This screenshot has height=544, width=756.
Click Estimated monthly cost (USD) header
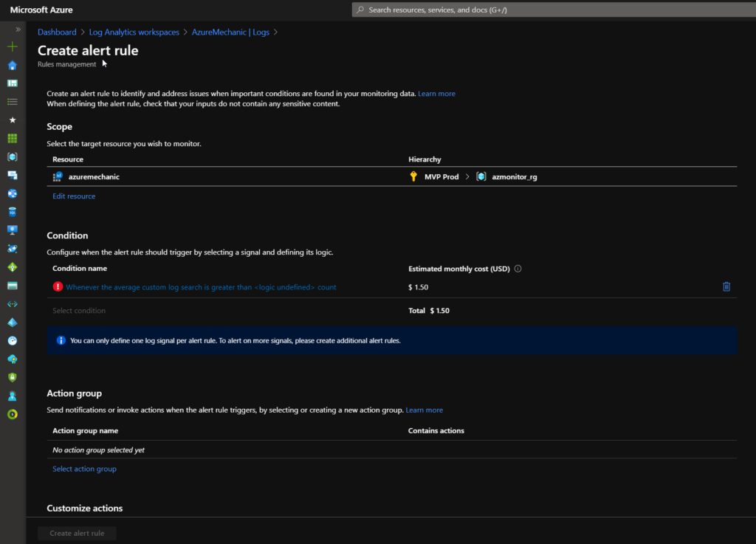(x=459, y=269)
